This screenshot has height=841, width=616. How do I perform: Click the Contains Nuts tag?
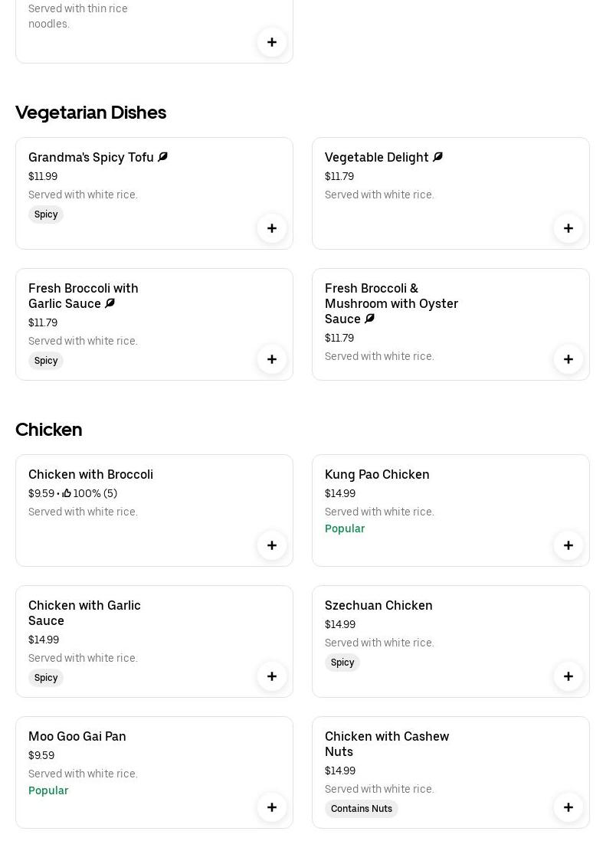pyautogui.click(x=362, y=809)
